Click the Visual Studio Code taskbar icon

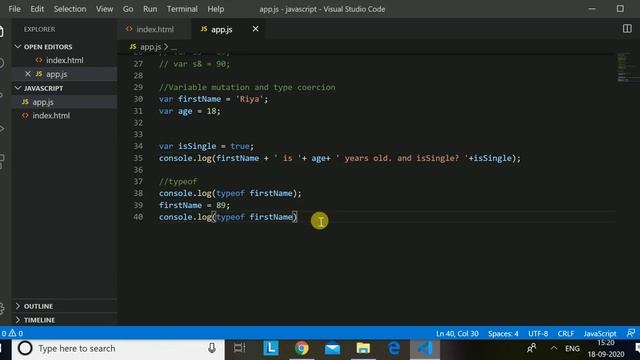click(x=424, y=348)
